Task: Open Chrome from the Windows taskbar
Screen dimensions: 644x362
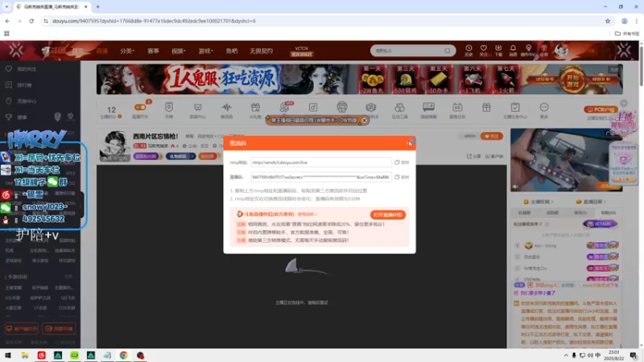Action: click(x=124, y=356)
